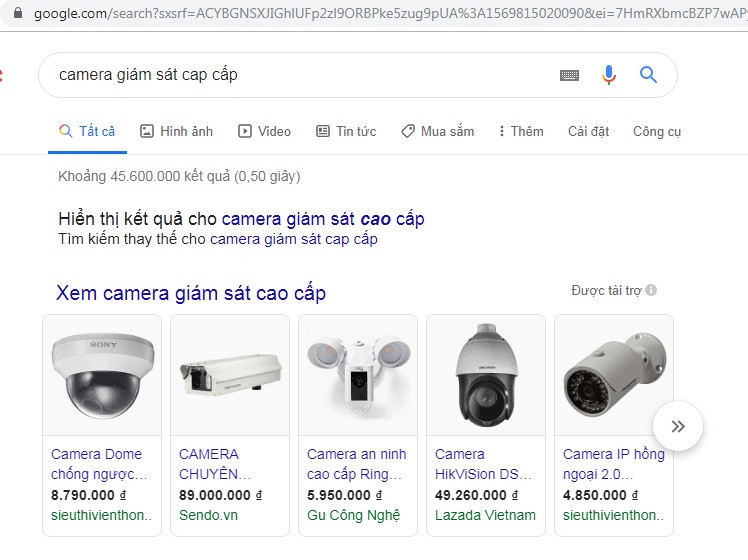Click the Sony dome camera image

(102, 375)
